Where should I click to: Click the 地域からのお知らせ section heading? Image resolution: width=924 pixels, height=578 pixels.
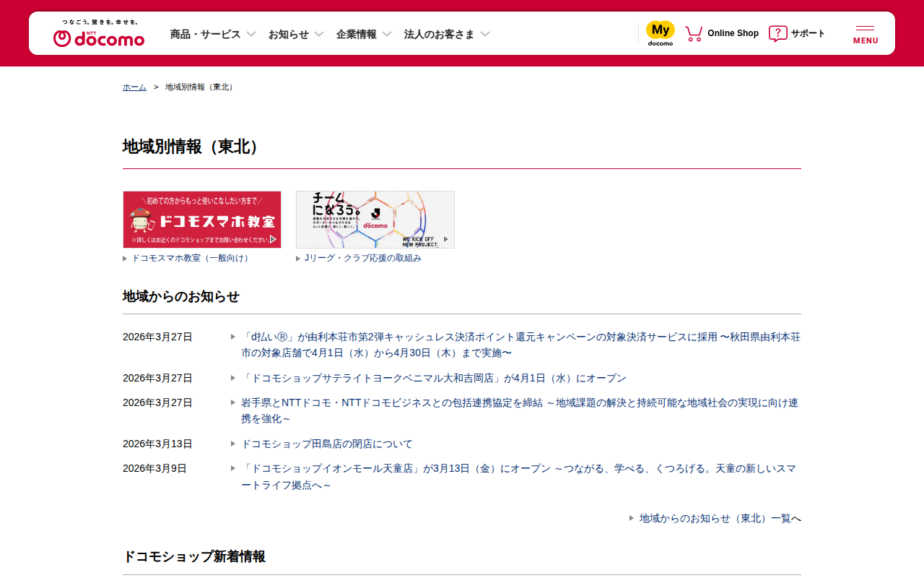(181, 296)
